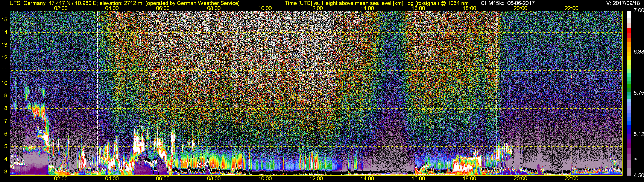Click the 5.75 value on the color scale
644x182 pixels.
click(638, 93)
